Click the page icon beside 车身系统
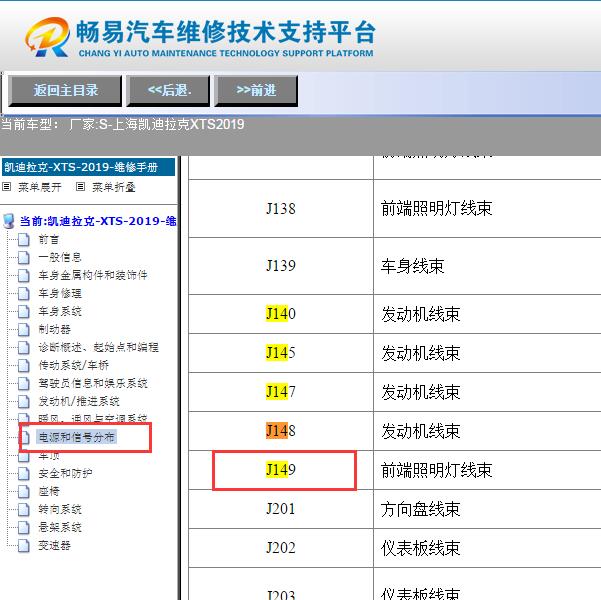Image resolution: width=601 pixels, height=600 pixels. 24,311
